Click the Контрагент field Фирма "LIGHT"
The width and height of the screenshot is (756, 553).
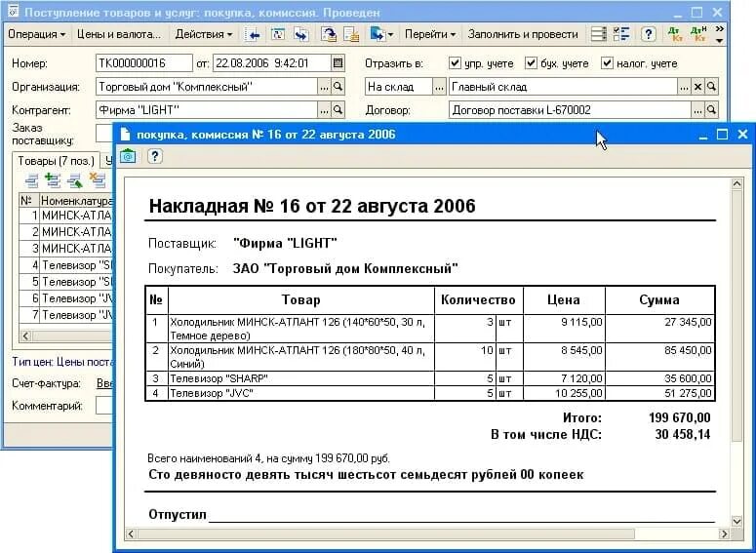click(x=207, y=110)
